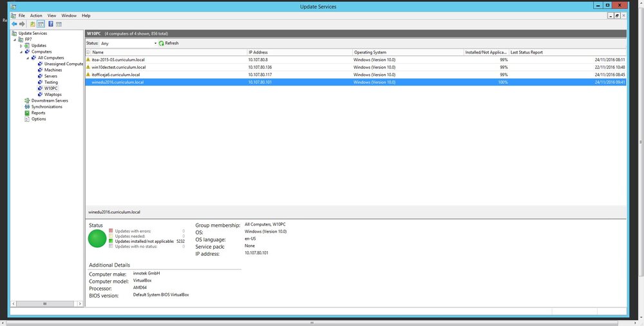The image size is (644, 326).
Task: Open the Help menu
Action: tap(86, 15)
